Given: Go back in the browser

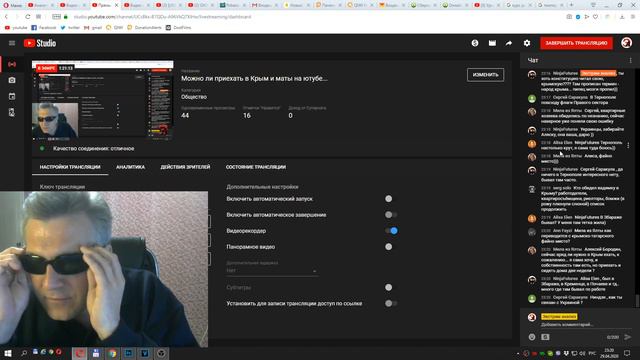Looking at the screenshot, I should pos(6,17).
